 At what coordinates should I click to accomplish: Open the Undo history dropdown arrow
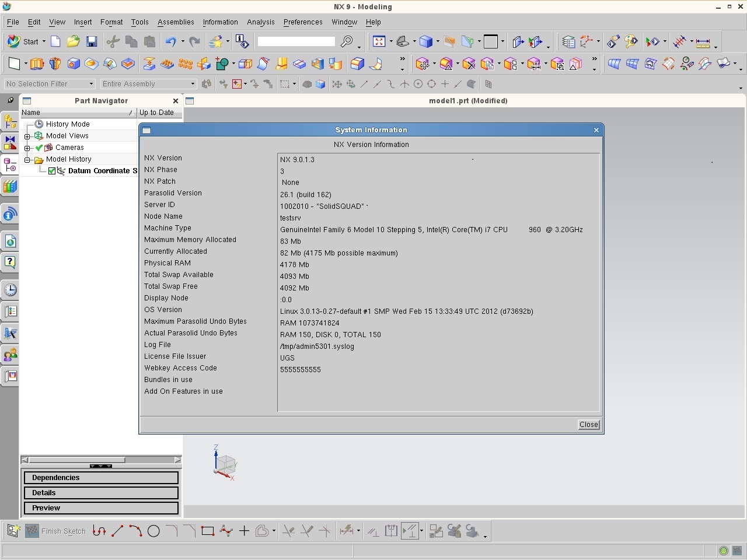point(183,41)
